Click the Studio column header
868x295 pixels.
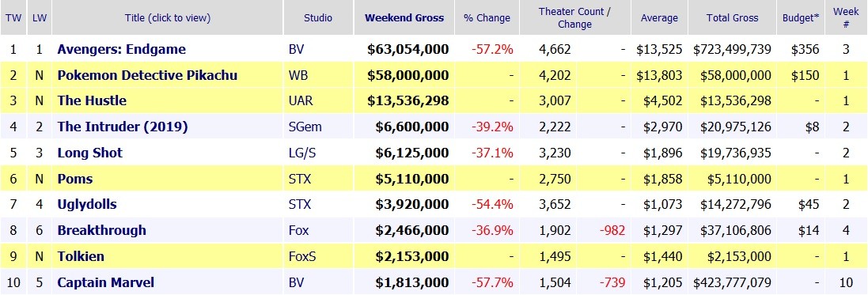pyautogui.click(x=318, y=17)
